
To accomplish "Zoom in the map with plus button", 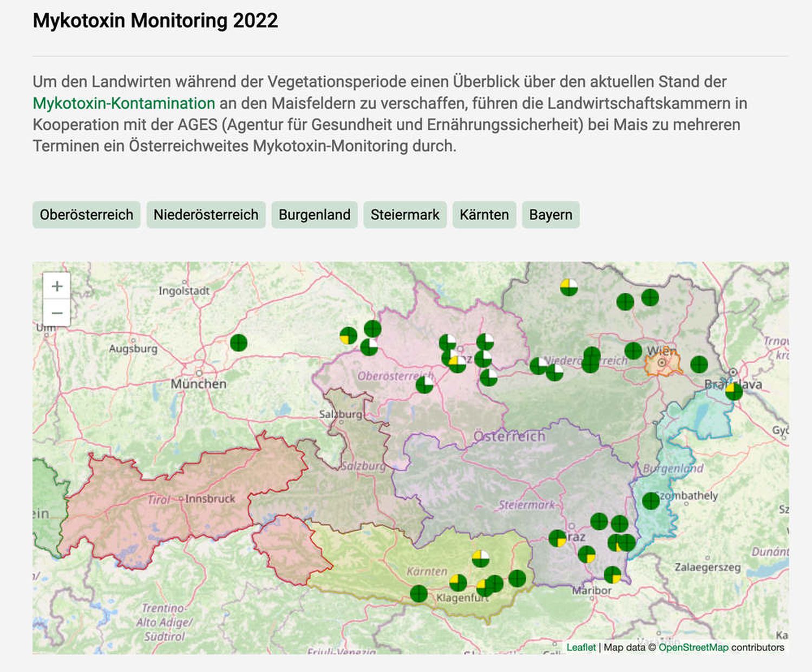I will tap(57, 286).
